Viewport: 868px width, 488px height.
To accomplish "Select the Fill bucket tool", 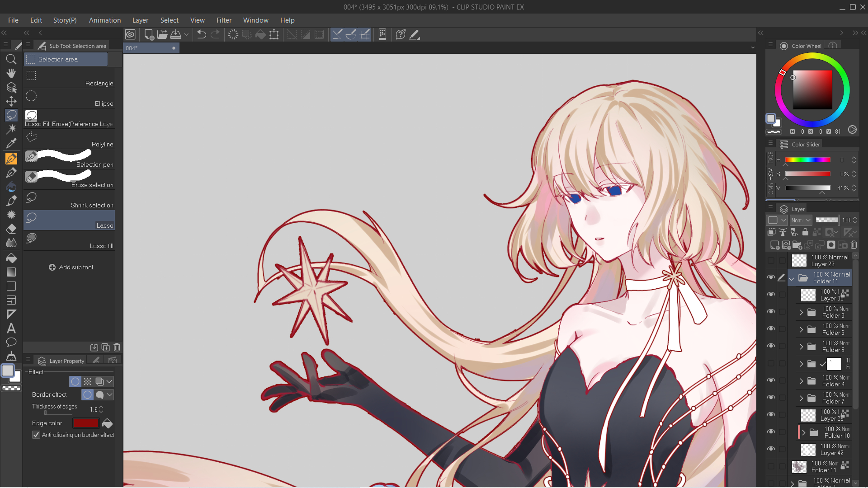I will [11, 258].
